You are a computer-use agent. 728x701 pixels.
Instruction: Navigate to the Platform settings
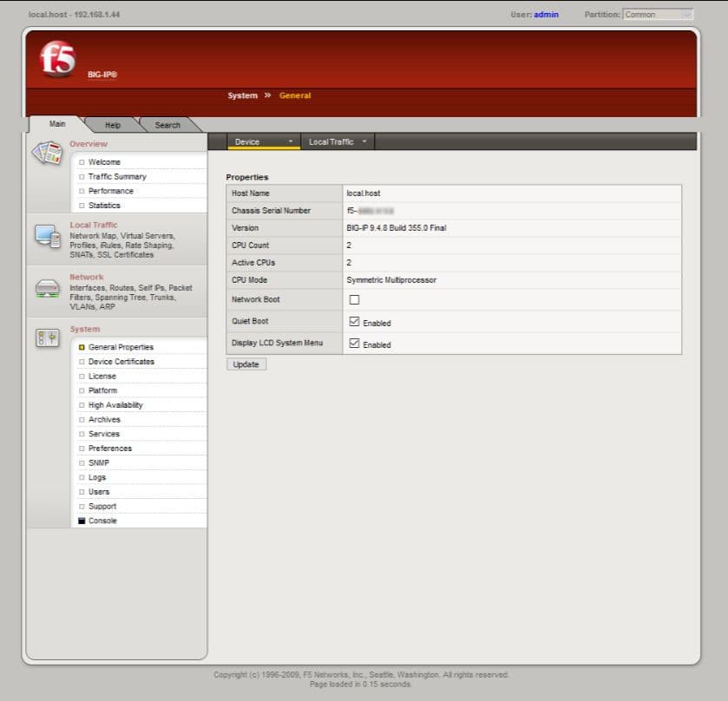[102, 390]
